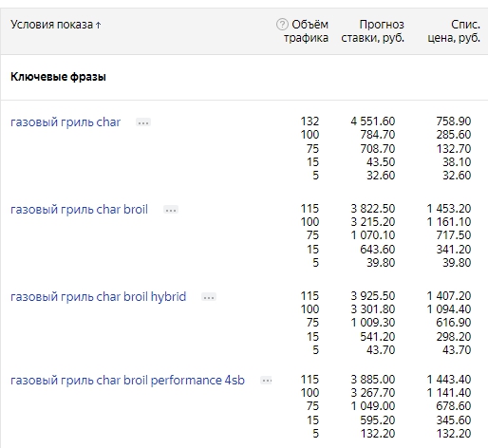Open the ellipsis menu for char broil performance 4sb
This screenshot has height=448, width=488.
tap(266, 381)
